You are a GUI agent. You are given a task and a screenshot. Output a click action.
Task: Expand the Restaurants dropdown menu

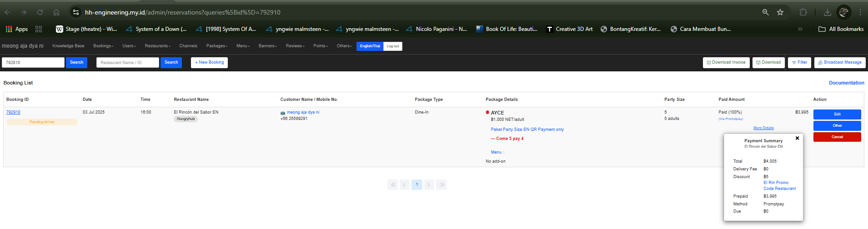click(x=157, y=46)
